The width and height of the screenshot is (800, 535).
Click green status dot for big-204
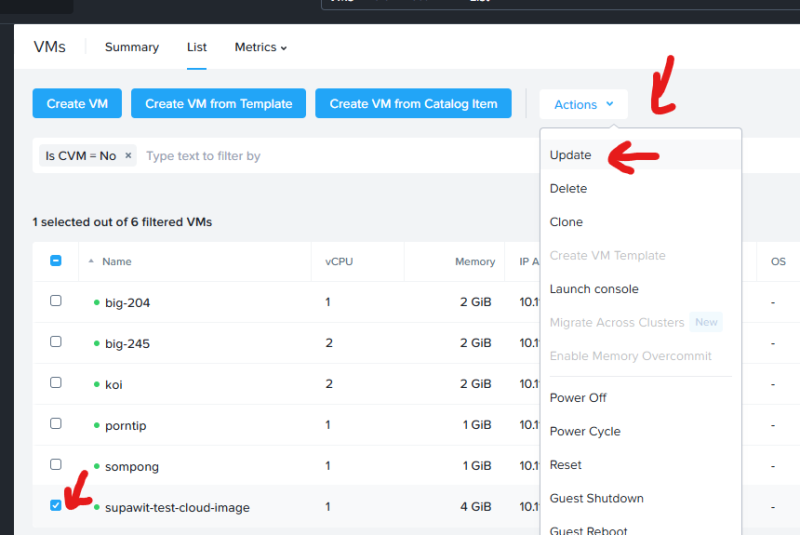97,302
